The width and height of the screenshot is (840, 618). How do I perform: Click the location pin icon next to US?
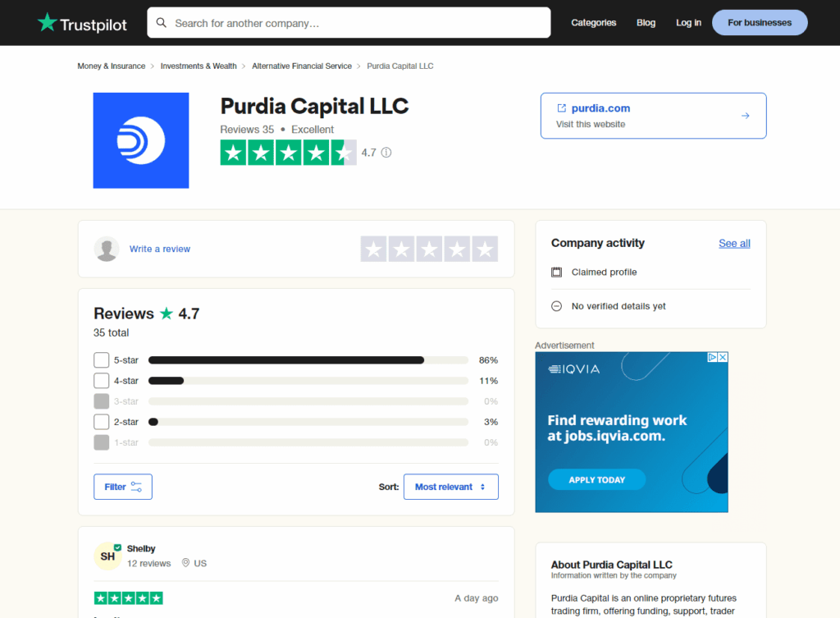[186, 563]
